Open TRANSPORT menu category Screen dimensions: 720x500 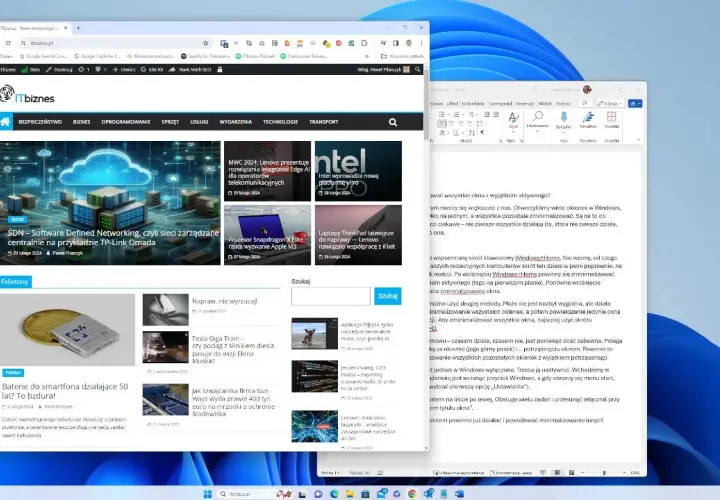tap(324, 122)
